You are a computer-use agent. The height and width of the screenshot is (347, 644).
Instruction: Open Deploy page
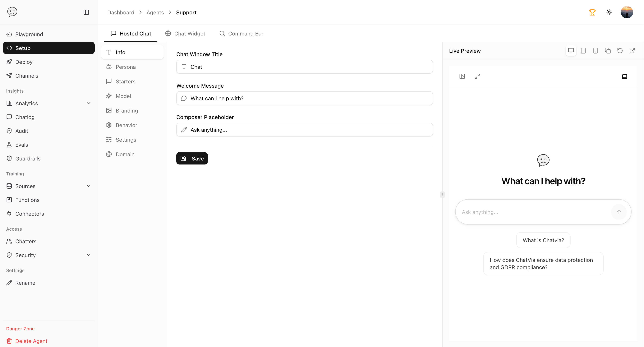pyautogui.click(x=49, y=62)
